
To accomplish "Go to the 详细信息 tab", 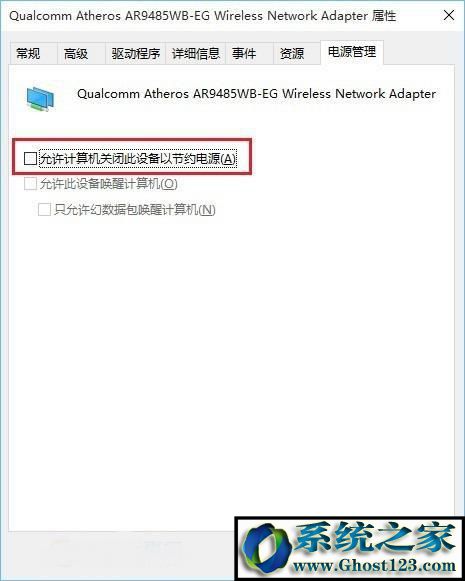I will point(196,53).
